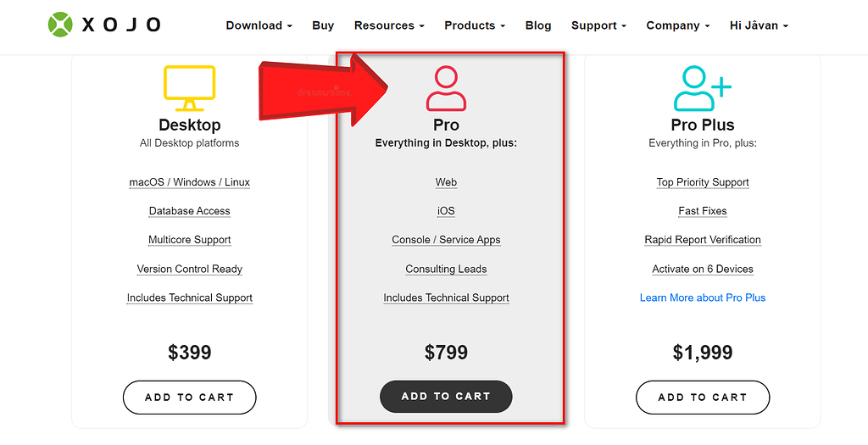Viewport: 868px width, 445px height.
Task: Click the Console / Service Apps link
Action: (446, 240)
